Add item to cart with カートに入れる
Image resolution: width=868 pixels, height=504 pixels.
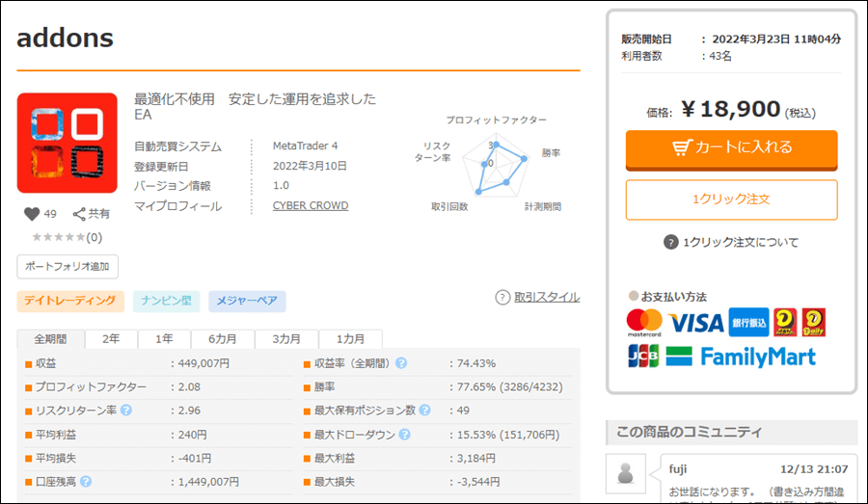point(731,148)
